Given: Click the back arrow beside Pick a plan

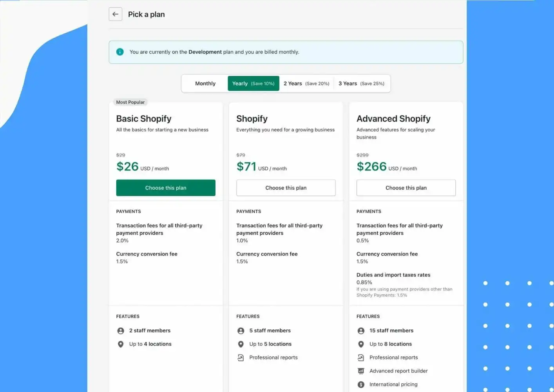Looking at the screenshot, I should point(115,14).
